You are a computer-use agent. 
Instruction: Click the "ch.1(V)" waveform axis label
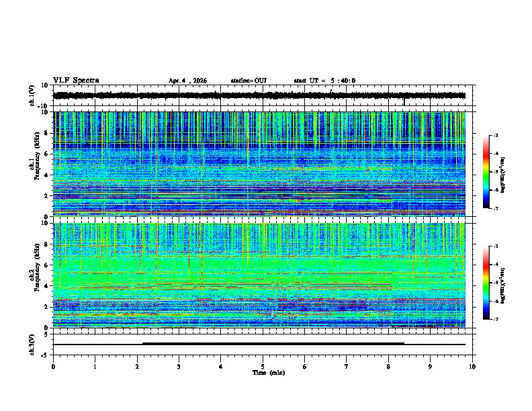coord(32,95)
